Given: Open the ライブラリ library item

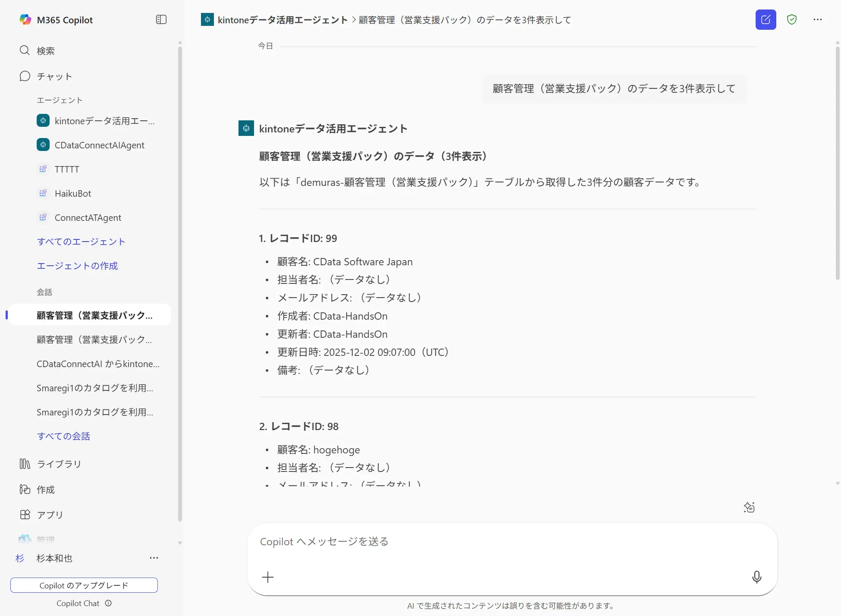Looking at the screenshot, I should pos(59,464).
